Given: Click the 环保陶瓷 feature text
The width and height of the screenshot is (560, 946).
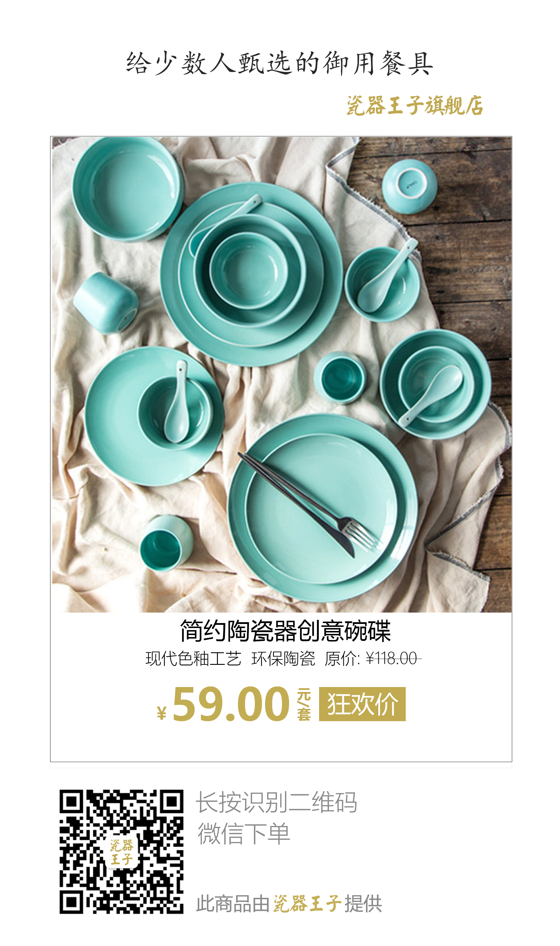Looking at the screenshot, I should 283,659.
